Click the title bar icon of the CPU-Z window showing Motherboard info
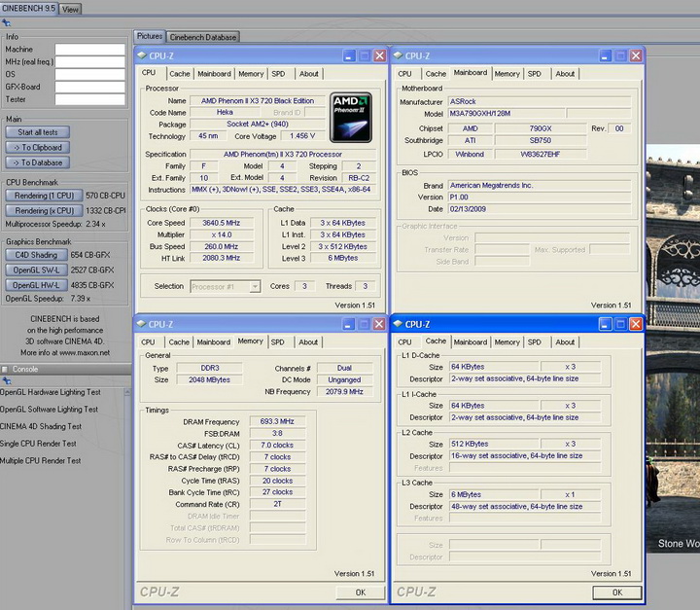700x610 pixels. (398, 56)
